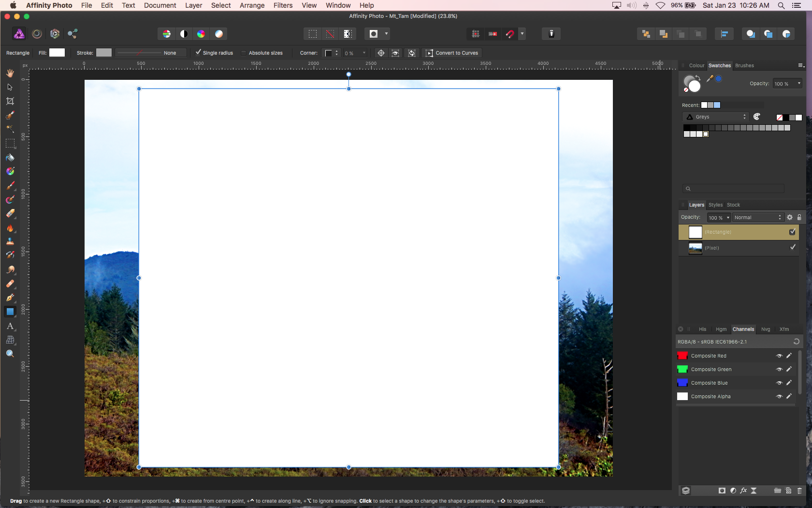Select the Selection Brush tool

[10, 115]
